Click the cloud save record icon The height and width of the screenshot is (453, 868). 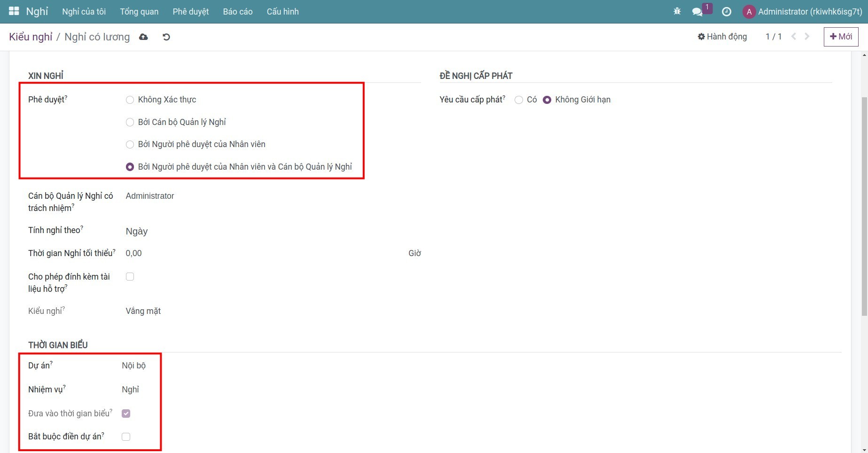[x=143, y=37]
